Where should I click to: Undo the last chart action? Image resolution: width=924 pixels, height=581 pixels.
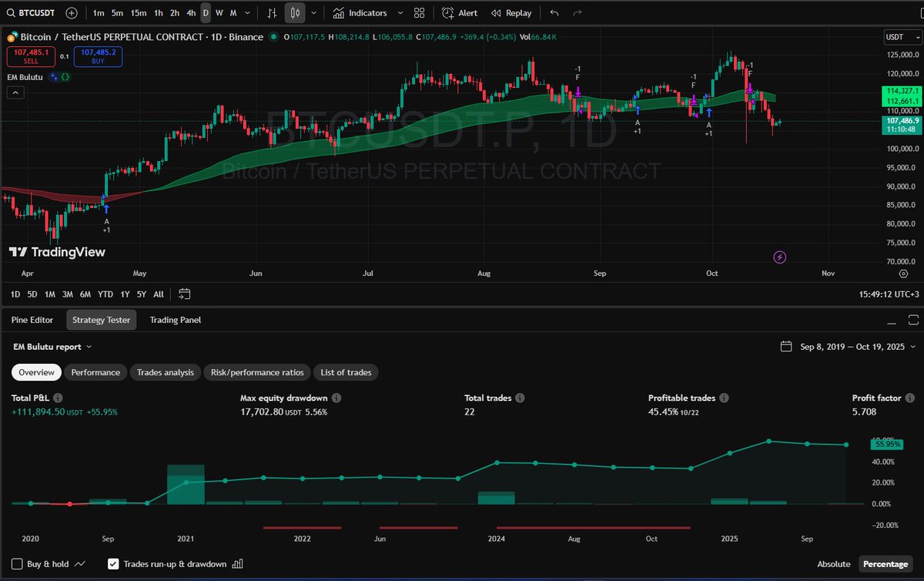pyautogui.click(x=554, y=13)
